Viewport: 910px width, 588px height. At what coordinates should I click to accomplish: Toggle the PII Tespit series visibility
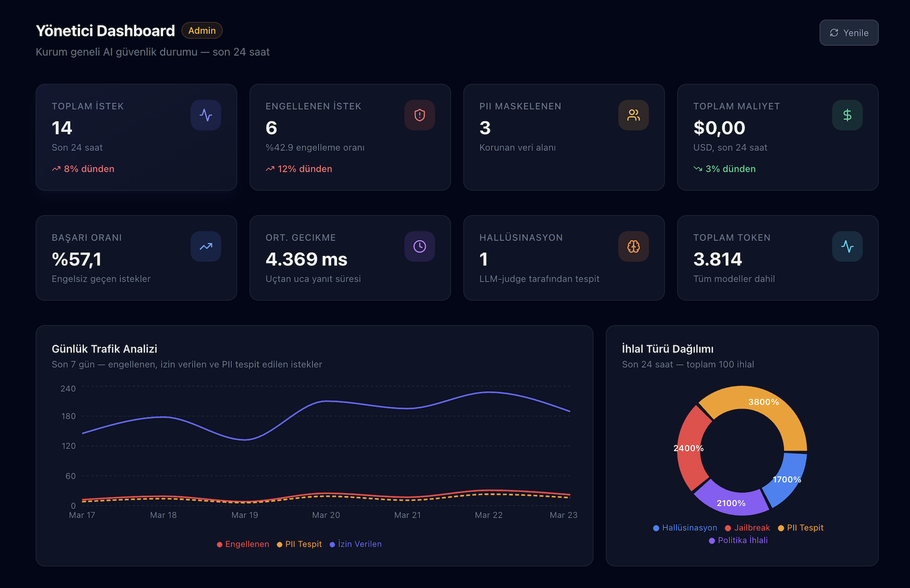pyautogui.click(x=299, y=544)
